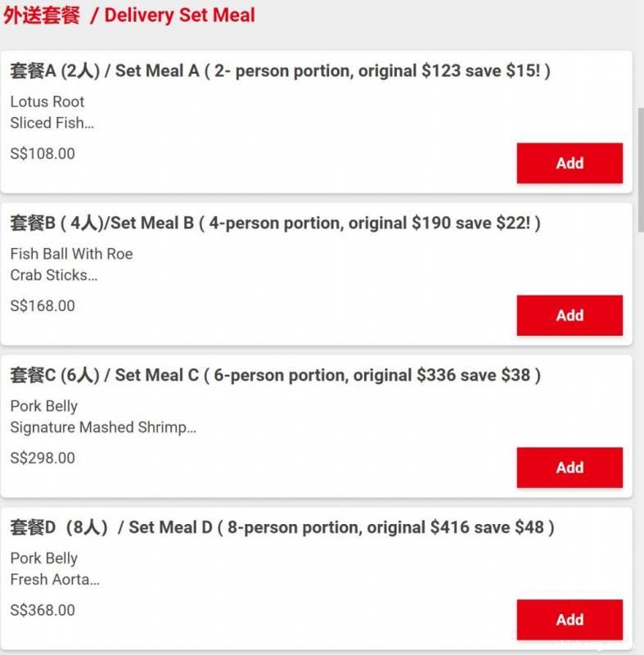Click the S$368.00 price
Screen dimensions: 644x655
(43, 611)
